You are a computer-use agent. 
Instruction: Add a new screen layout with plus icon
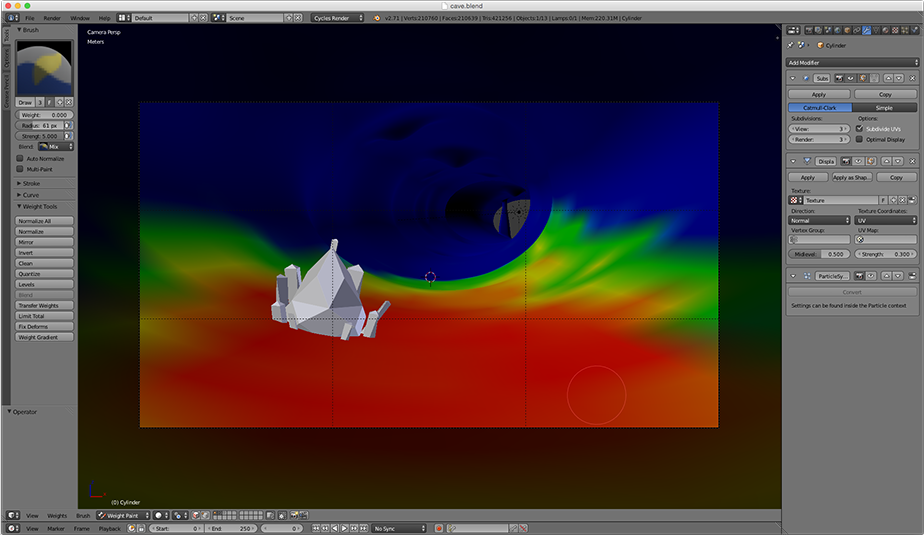click(194, 18)
